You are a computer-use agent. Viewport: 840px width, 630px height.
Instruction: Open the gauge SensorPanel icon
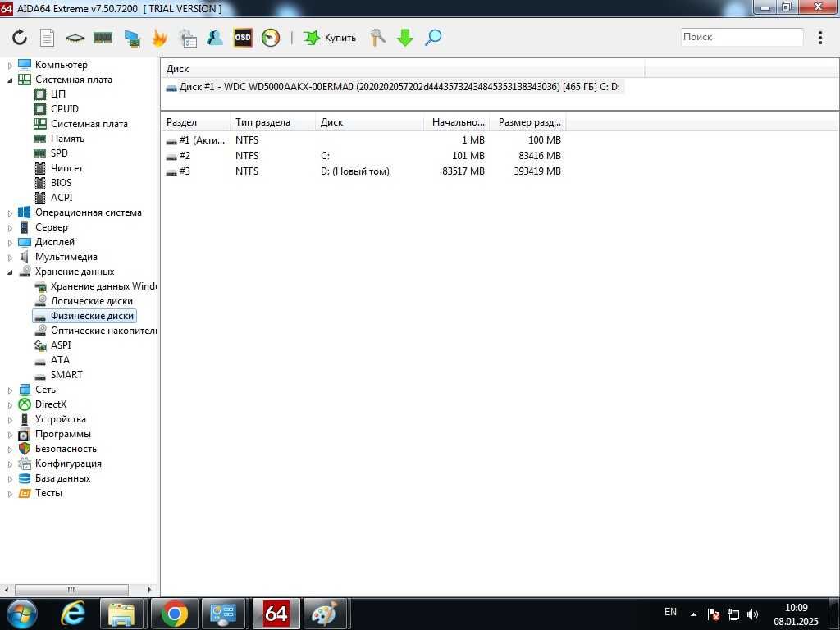(271, 38)
